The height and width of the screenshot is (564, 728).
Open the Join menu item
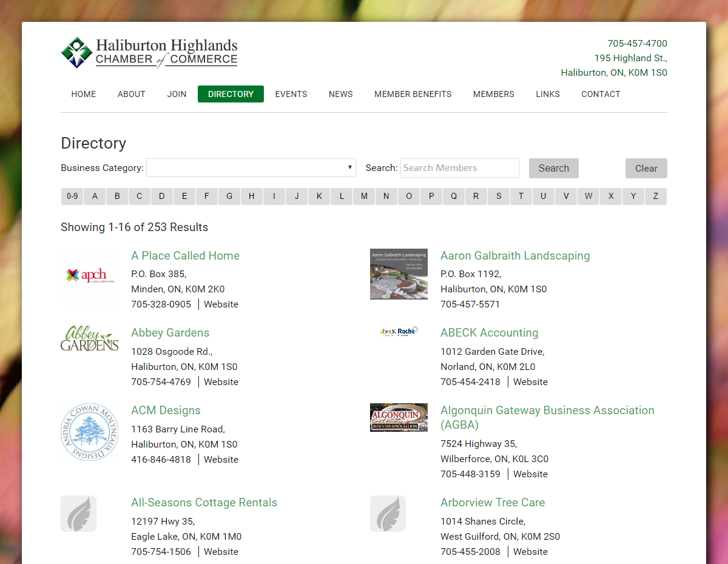(x=177, y=94)
